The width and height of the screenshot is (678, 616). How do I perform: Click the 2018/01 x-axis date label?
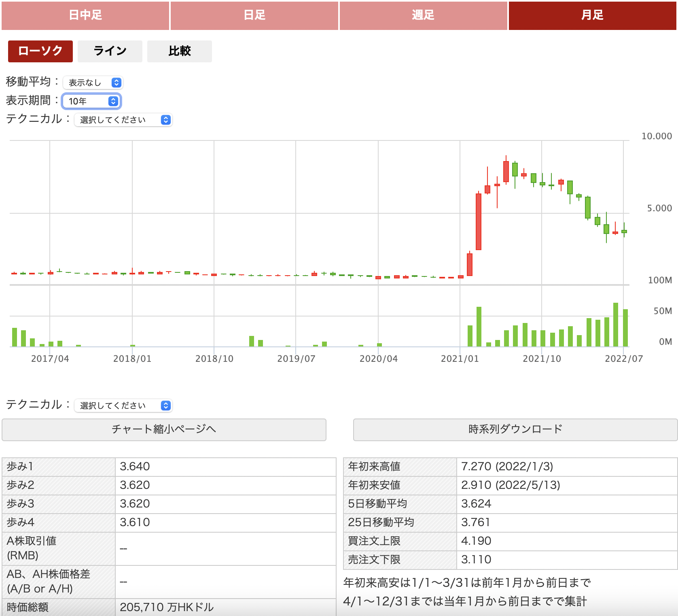132,359
